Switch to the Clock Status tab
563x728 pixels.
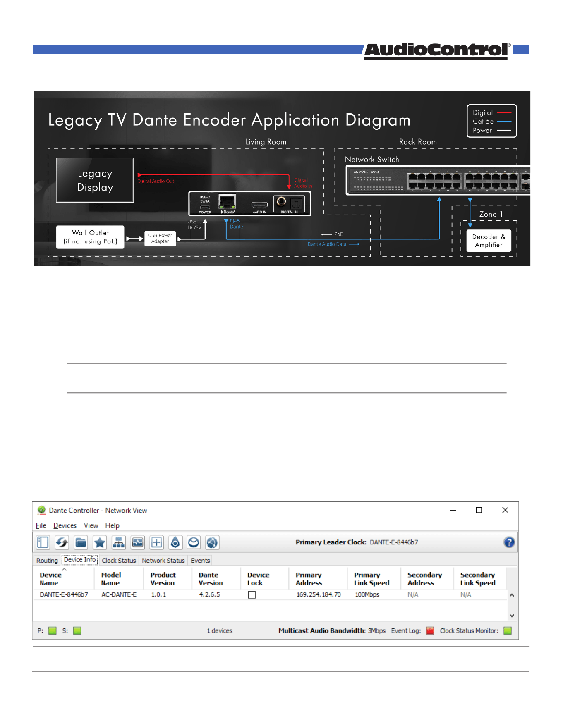pyautogui.click(x=119, y=561)
